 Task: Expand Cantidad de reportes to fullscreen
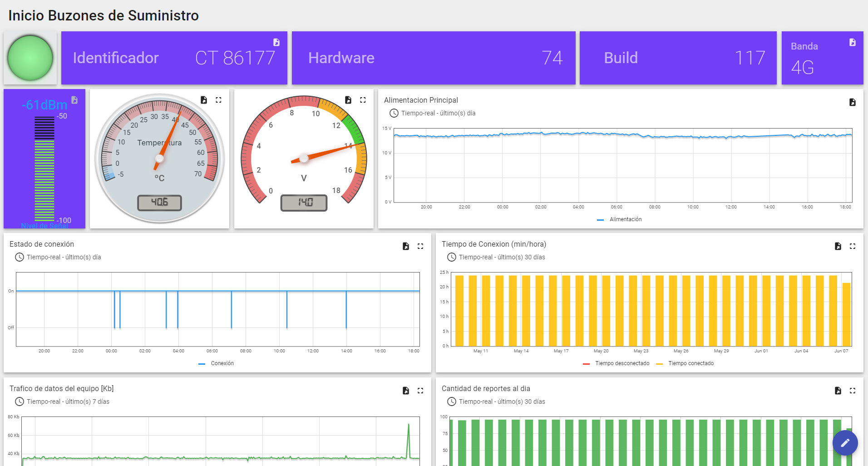click(x=853, y=391)
